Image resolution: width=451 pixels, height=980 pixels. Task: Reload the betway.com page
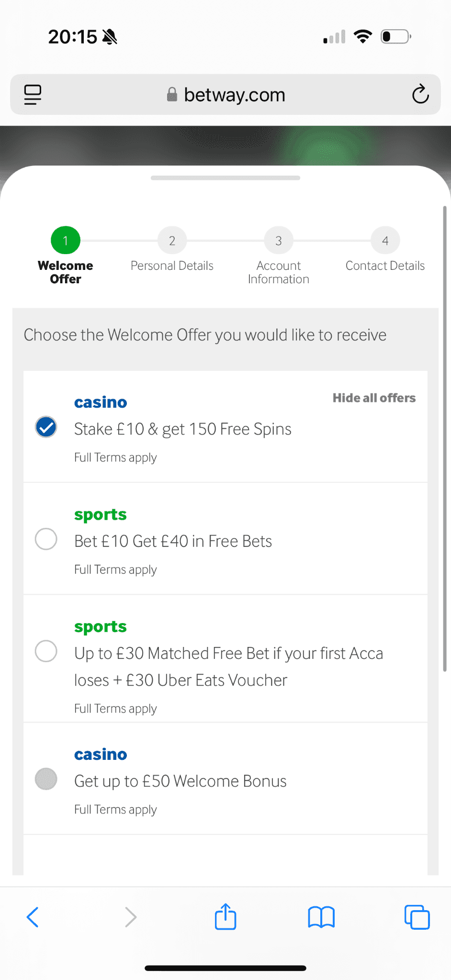[420, 94]
